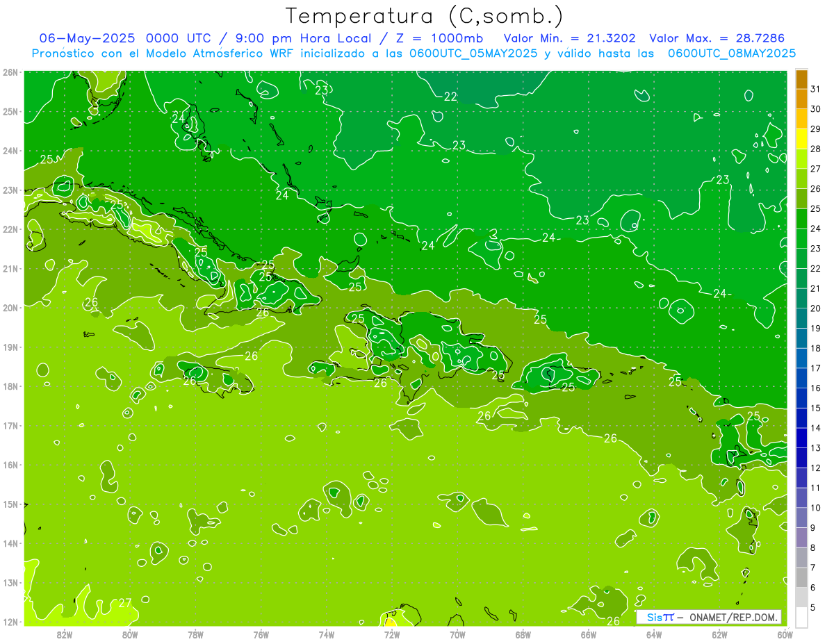Click the '22N' latitude axis label
The image size is (834, 644).
(10, 229)
